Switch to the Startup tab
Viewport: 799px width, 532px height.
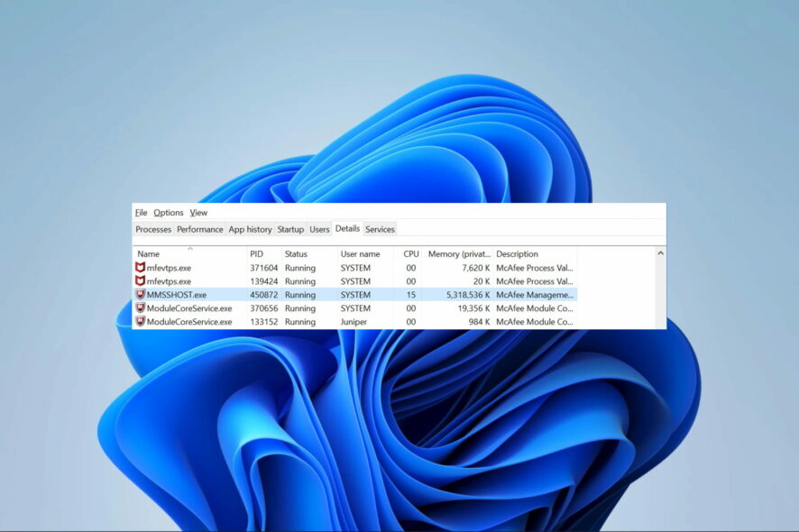click(290, 229)
